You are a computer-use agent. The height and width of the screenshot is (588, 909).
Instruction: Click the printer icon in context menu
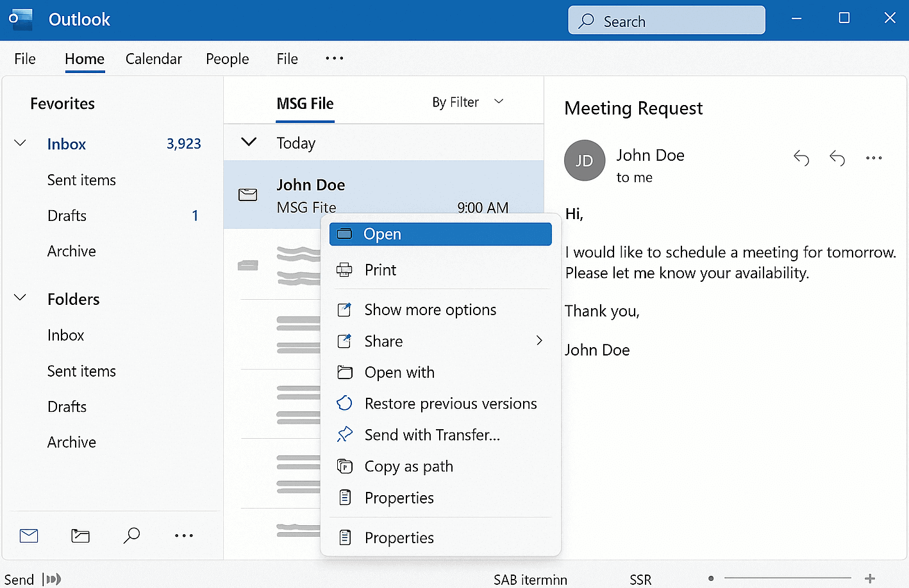344,270
